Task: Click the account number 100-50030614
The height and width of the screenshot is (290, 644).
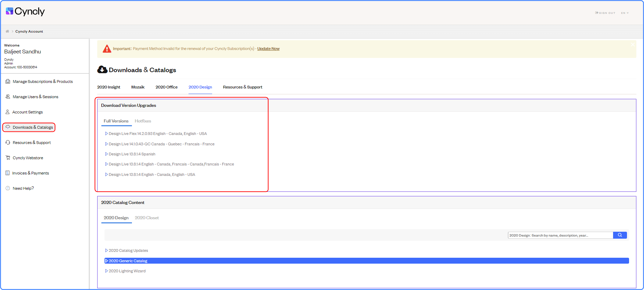Action: (x=27, y=67)
